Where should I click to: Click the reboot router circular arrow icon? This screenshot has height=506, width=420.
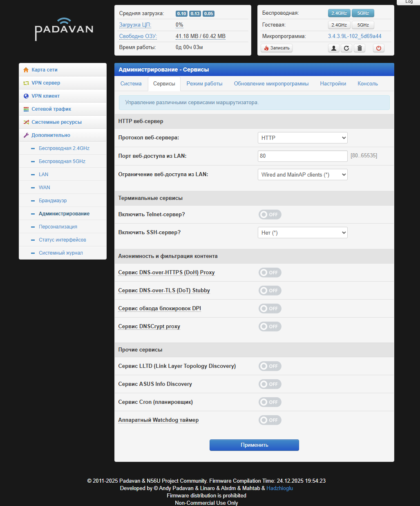click(346, 48)
